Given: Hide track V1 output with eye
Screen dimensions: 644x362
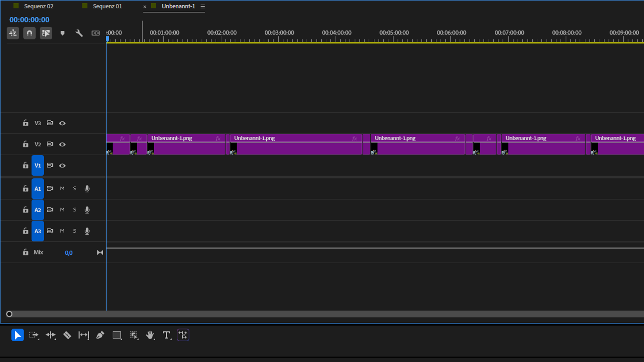Looking at the screenshot, I should click(62, 166).
